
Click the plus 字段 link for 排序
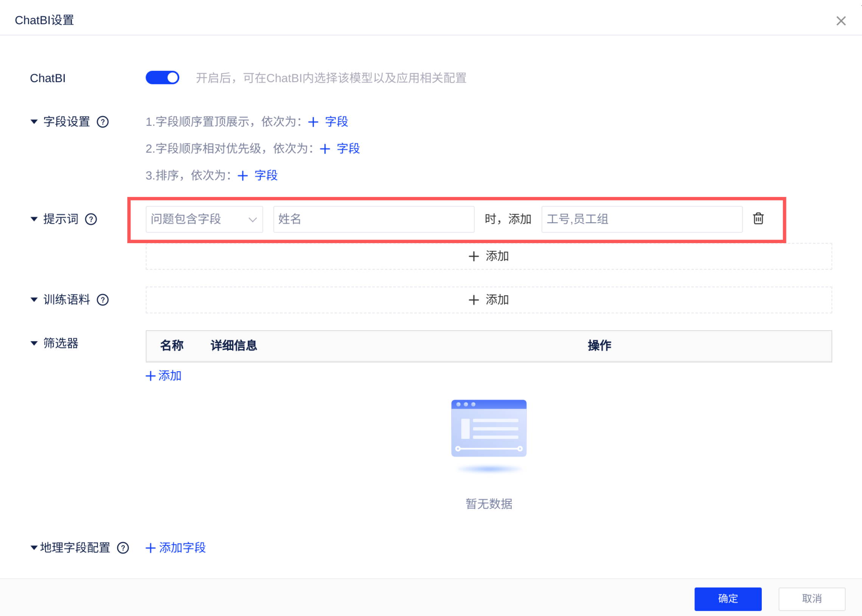[258, 175]
